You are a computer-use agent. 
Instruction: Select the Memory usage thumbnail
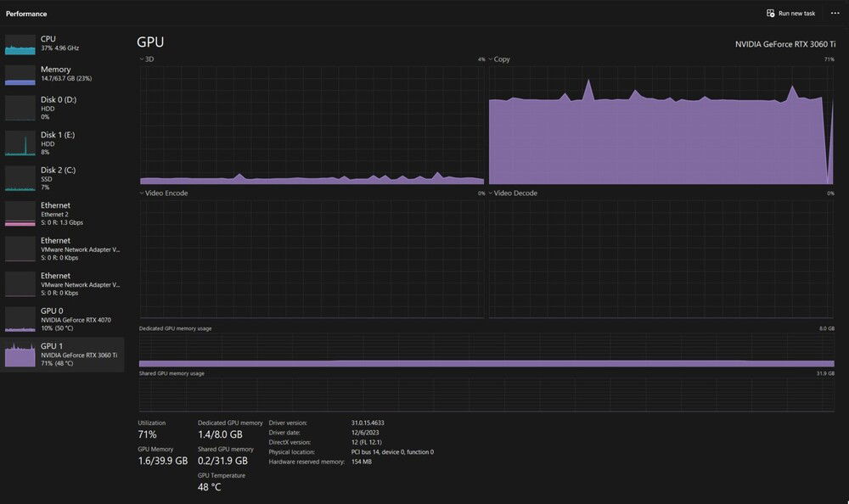[20, 75]
